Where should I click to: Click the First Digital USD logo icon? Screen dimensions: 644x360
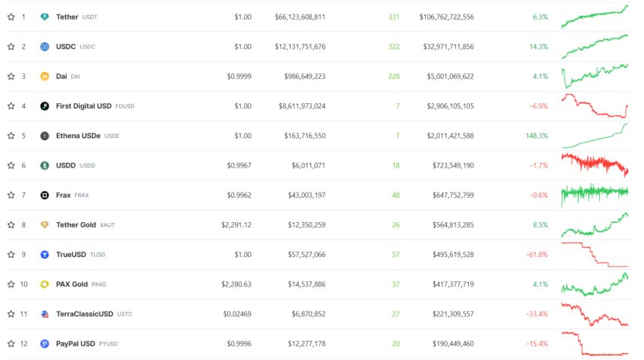[x=45, y=106]
